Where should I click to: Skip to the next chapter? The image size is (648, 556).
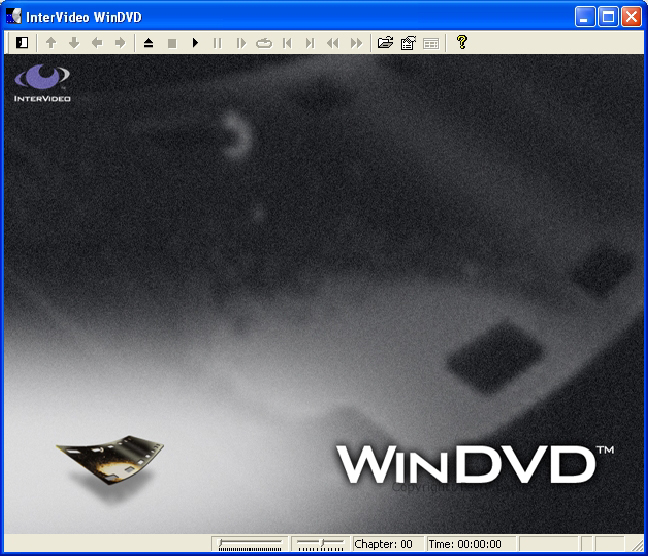(x=310, y=43)
